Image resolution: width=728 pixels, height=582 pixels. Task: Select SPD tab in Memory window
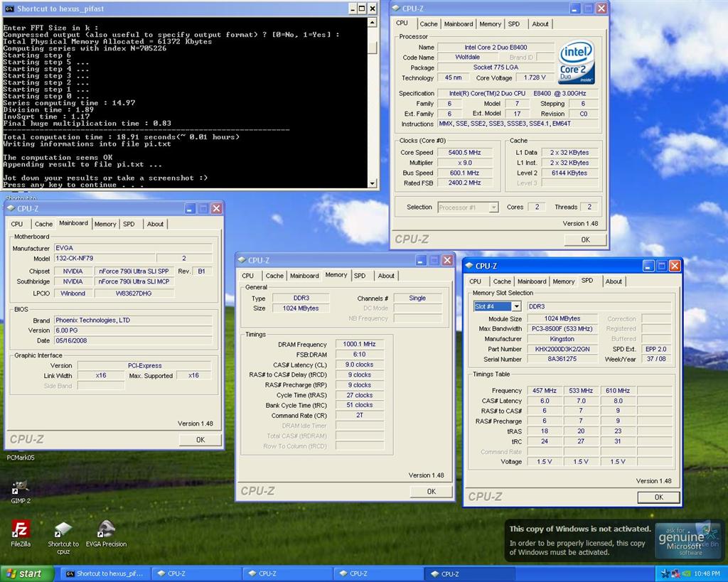coord(360,276)
